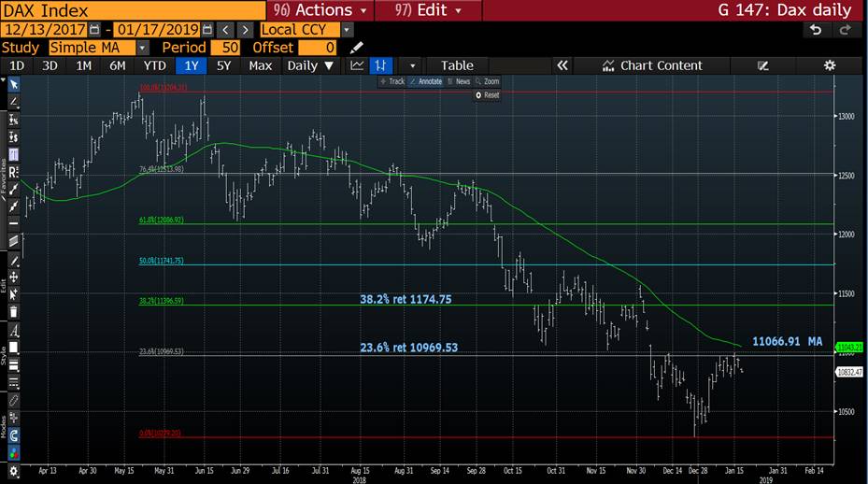Select the 1M time range tab
Viewport: 868px width, 484px height.
click(83, 66)
